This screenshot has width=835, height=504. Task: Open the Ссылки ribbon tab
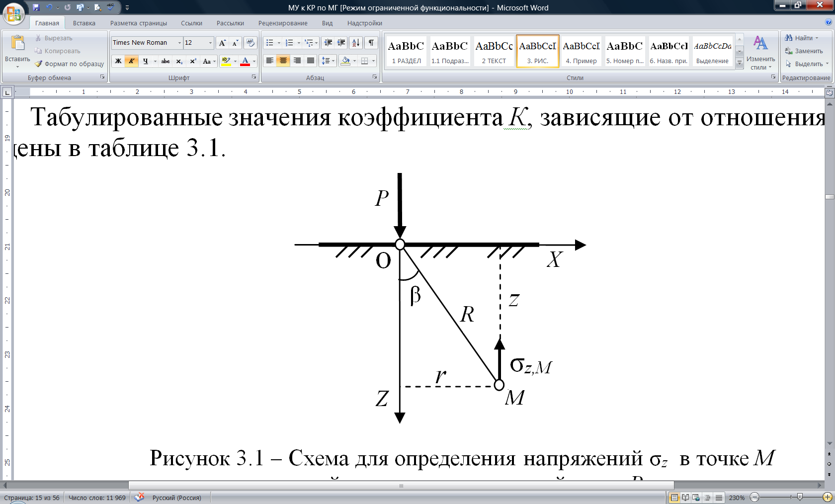click(191, 23)
